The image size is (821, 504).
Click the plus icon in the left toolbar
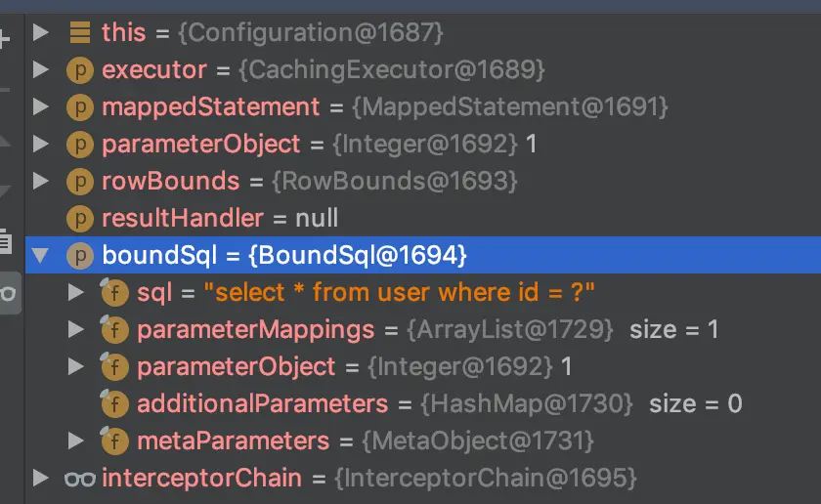pos(4,39)
